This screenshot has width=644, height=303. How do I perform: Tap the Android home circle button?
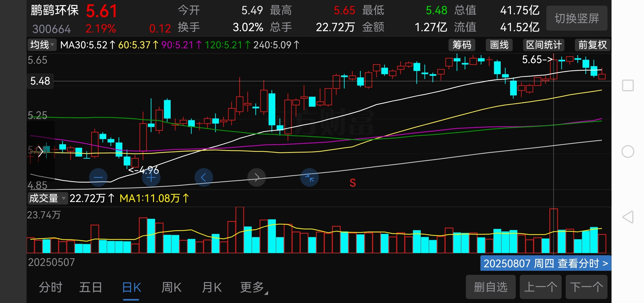tap(628, 151)
